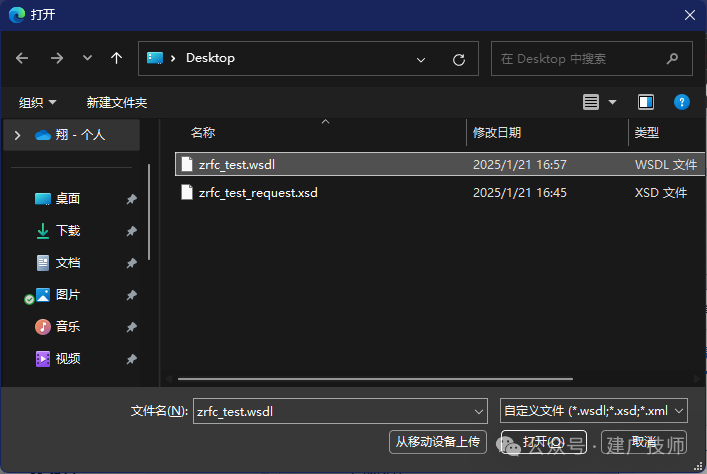707x474 pixels.
Task: Click the pin icon beside 音乐
Action: click(x=131, y=327)
